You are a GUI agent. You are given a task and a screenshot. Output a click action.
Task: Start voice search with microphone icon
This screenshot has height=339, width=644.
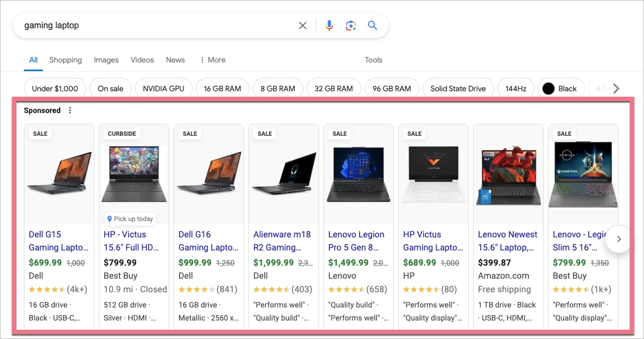pyautogui.click(x=329, y=26)
